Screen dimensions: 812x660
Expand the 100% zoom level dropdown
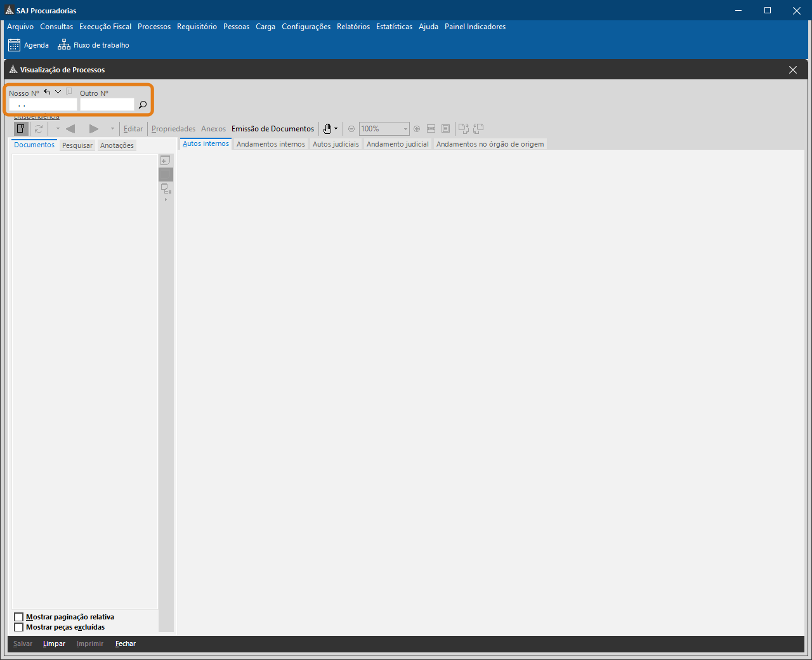tap(405, 129)
